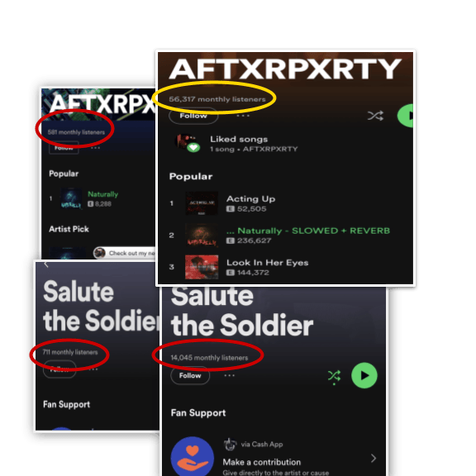Image resolution: width=476 pixels, height=476 pixels.
Task: Open three-dot menu beside AFTXRPXRTY Follow button
Action: 243,116
